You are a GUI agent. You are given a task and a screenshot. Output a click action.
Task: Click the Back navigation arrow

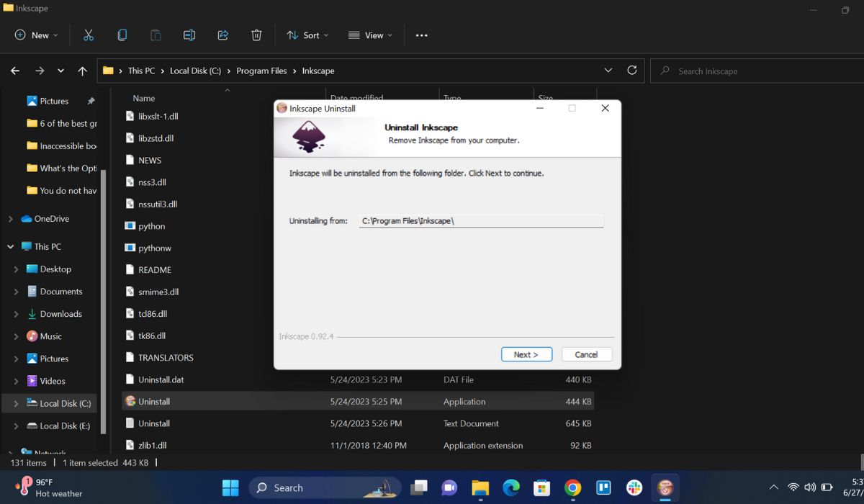pyautogui.click(x=14, y=71)
